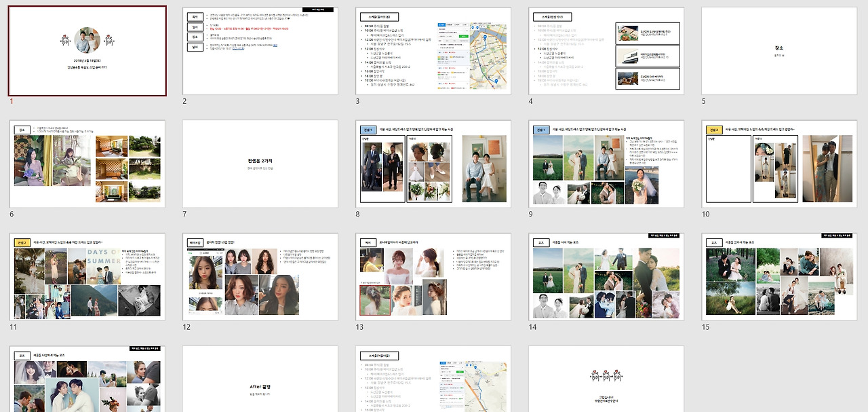Viewport: 868px width, 412px height.
Task: Click slide number label 1
Action: click(x=12, y=101)
